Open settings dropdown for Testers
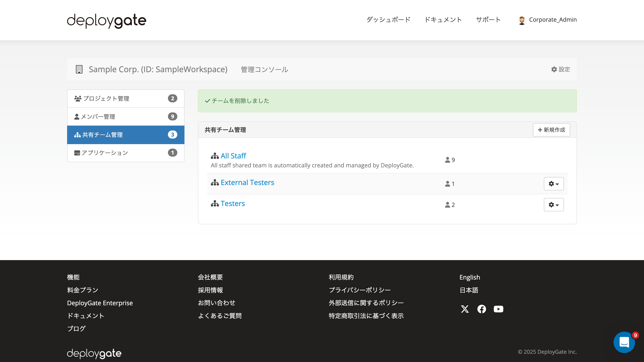Viewport: 644px width, 362px height. [x=554, y=205]
